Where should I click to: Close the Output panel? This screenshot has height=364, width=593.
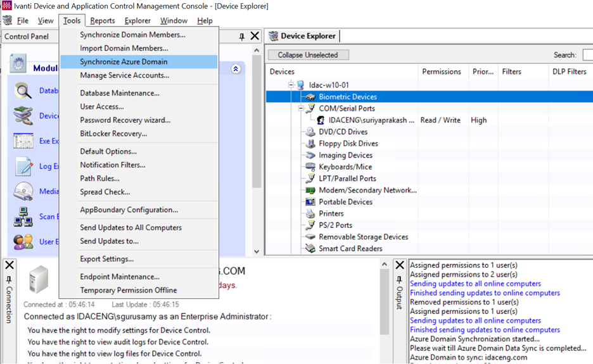[x=399, y=265]
